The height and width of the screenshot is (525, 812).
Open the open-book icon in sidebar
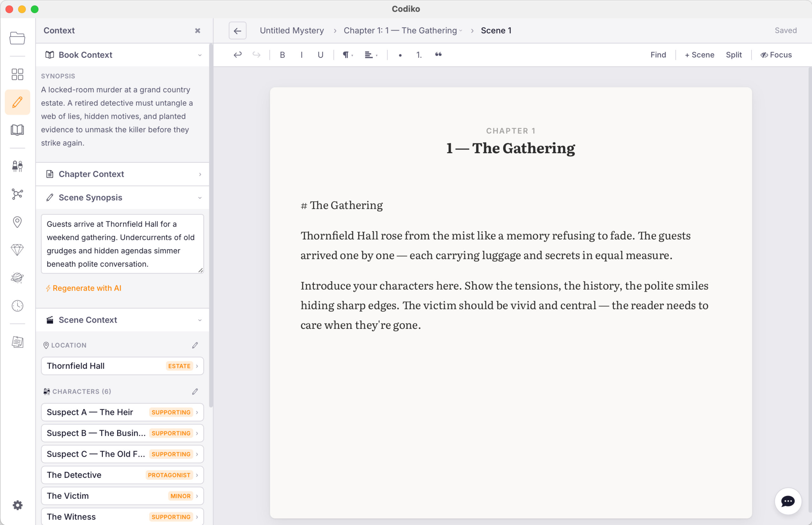point(17,130)
